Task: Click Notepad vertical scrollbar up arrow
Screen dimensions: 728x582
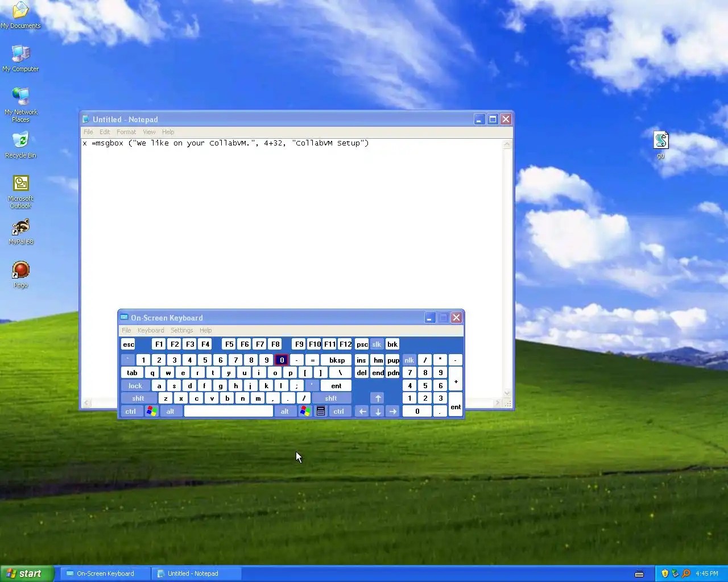Action: point(507,144)
